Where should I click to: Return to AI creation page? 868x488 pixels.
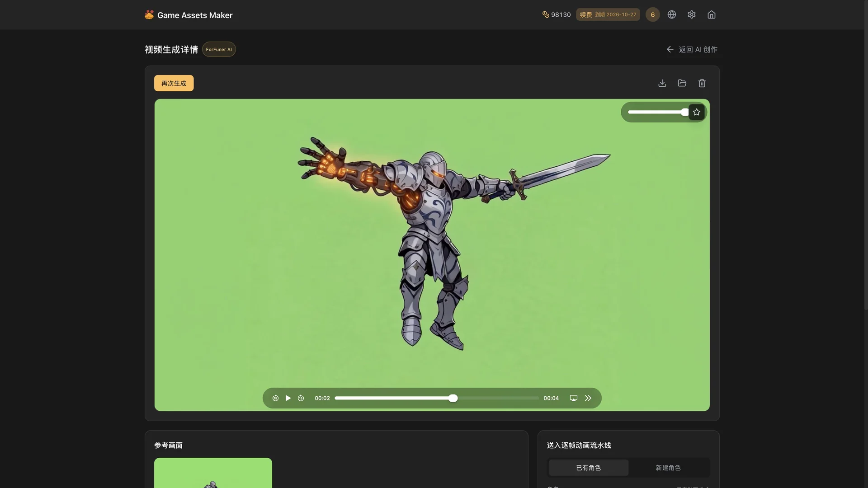pyautogui.click(x=692, y=49)
